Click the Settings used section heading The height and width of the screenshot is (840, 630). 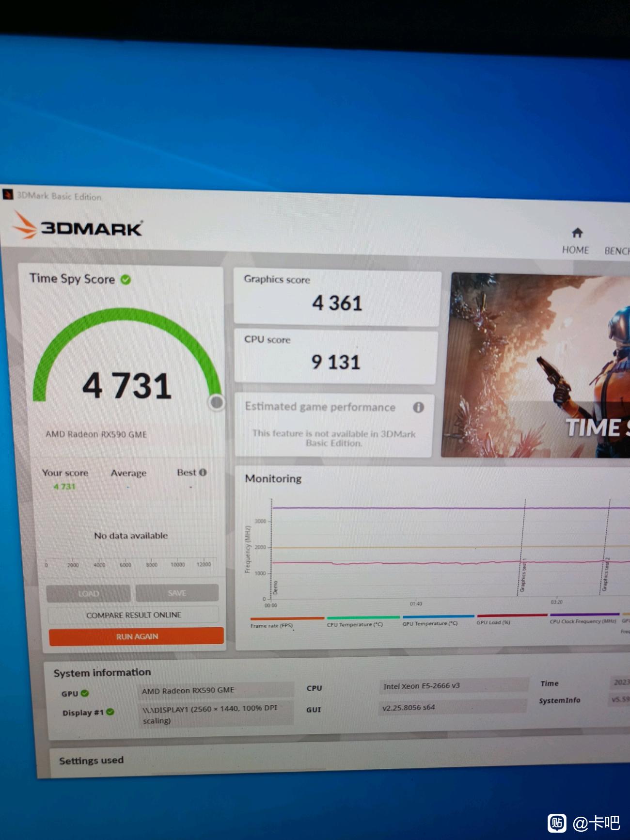[91, 760]
